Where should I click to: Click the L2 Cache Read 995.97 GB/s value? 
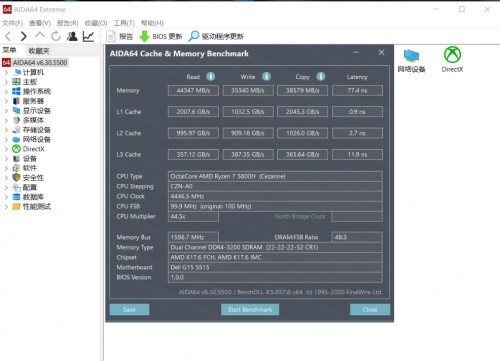(x=193, y=133)
